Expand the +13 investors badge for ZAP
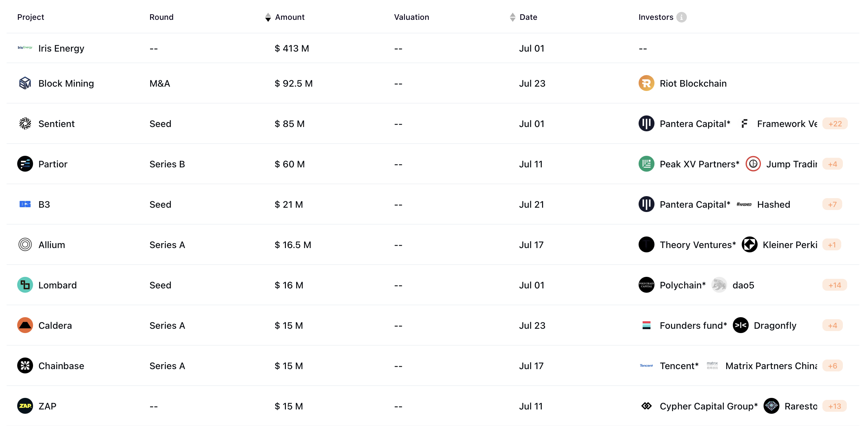 click(x=834, y=406)
